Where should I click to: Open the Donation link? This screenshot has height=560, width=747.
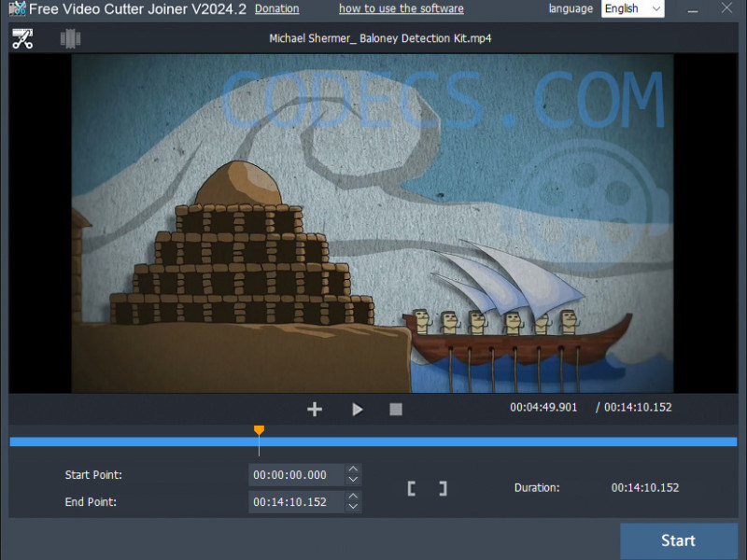coord(276,8)
